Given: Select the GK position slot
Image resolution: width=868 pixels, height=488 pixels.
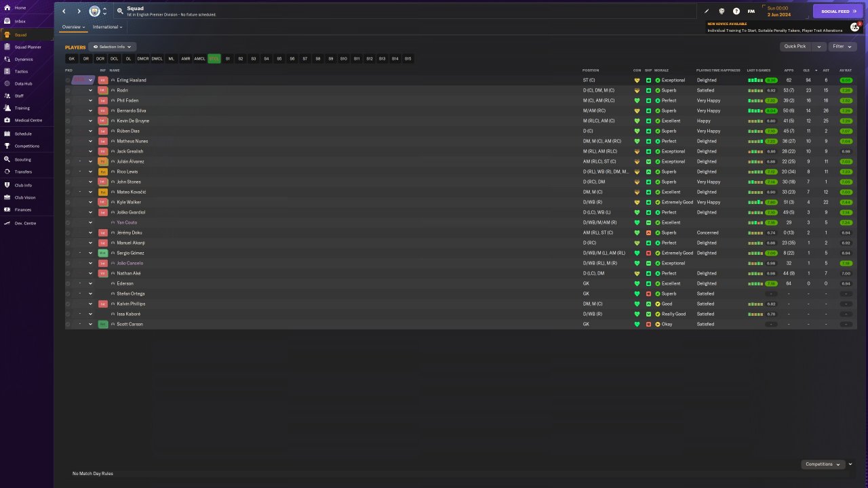Looking at the screenshot, I should pyautogui.click(x=72, y=59).
